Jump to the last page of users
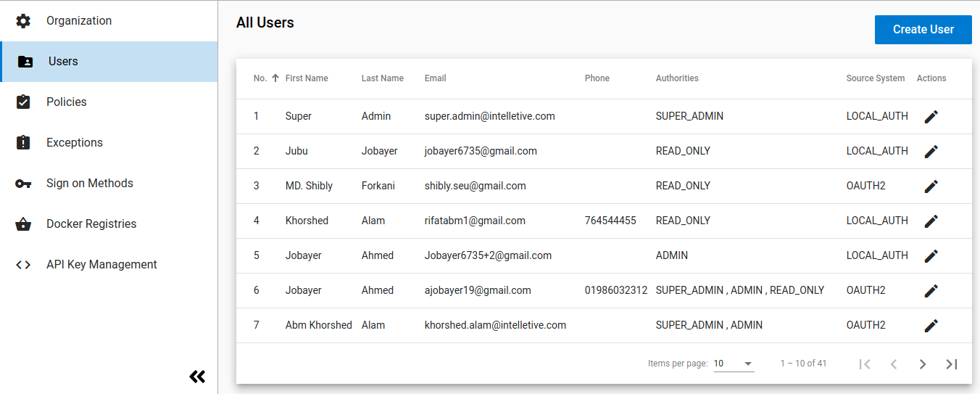Viewport: 980px width, 394px height. 952,364
